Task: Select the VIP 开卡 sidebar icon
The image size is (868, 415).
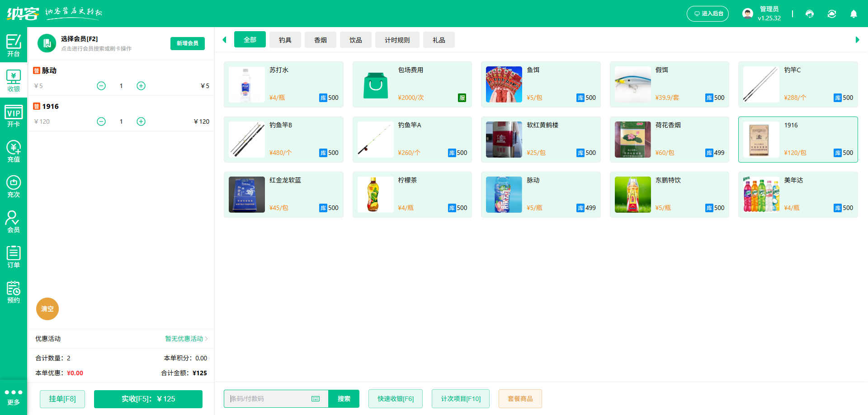Action: 14,116
